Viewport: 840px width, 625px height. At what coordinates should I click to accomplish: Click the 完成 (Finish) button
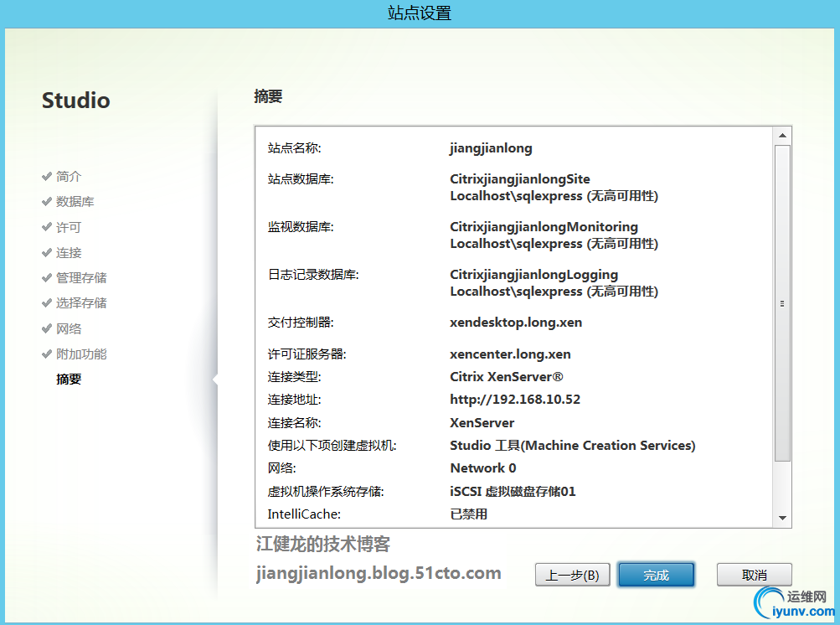point(656,575)
